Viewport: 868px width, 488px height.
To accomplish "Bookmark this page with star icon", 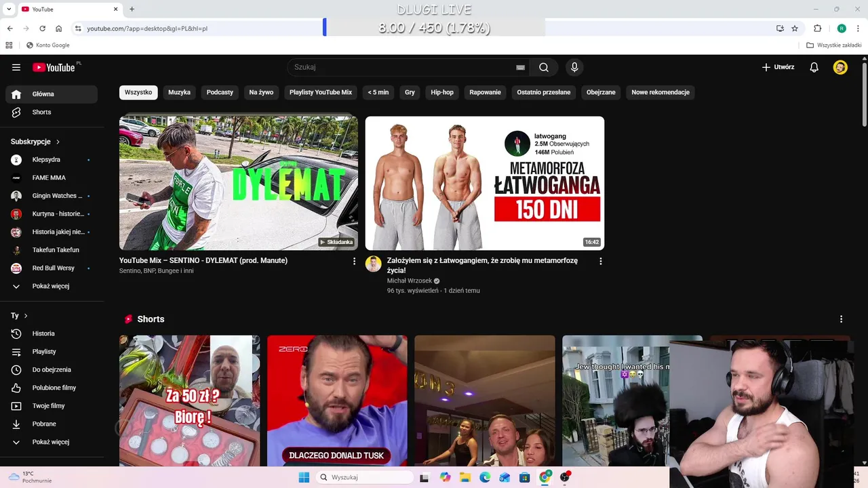I will tap(795, 28).
